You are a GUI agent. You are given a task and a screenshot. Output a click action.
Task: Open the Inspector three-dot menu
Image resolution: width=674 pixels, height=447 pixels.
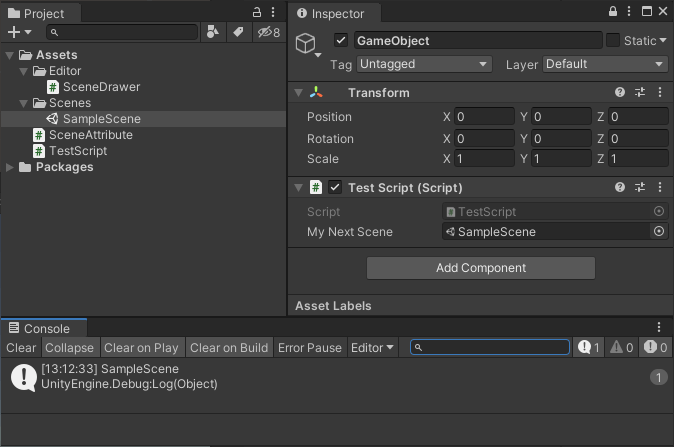[629, 11]
